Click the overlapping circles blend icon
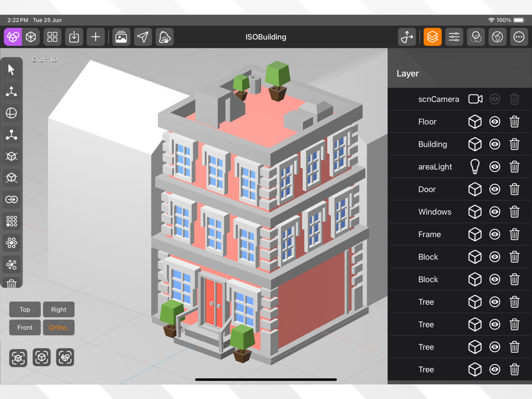The width and height of the screenshot is (532, 399). (x=475, y=37)
